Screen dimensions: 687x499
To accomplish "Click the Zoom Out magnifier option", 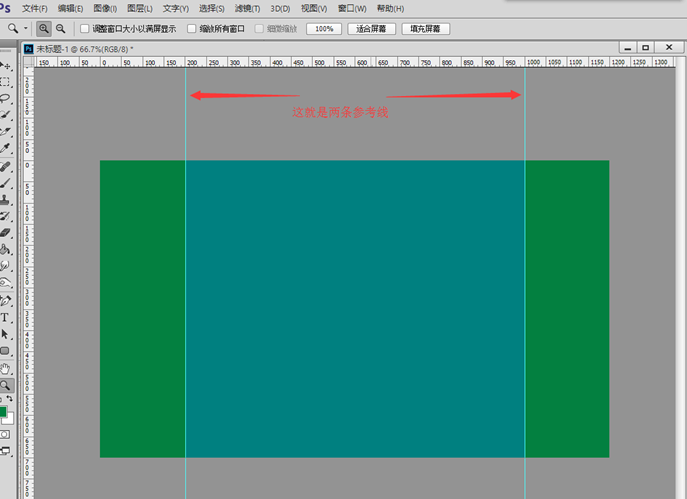I will [61, 29].
